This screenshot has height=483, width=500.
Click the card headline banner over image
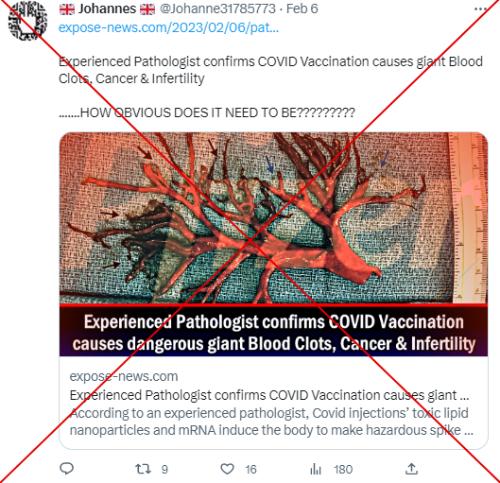[273, 331]
